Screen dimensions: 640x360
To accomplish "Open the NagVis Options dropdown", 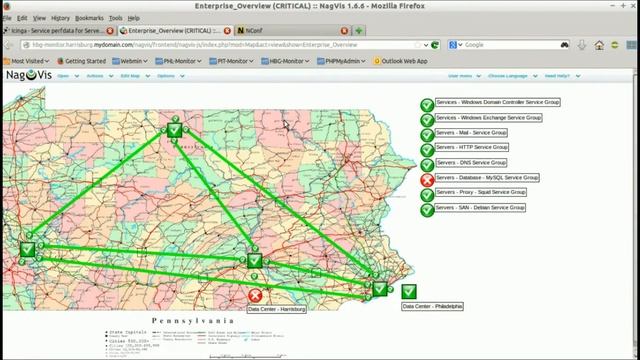I will [171, 76].
